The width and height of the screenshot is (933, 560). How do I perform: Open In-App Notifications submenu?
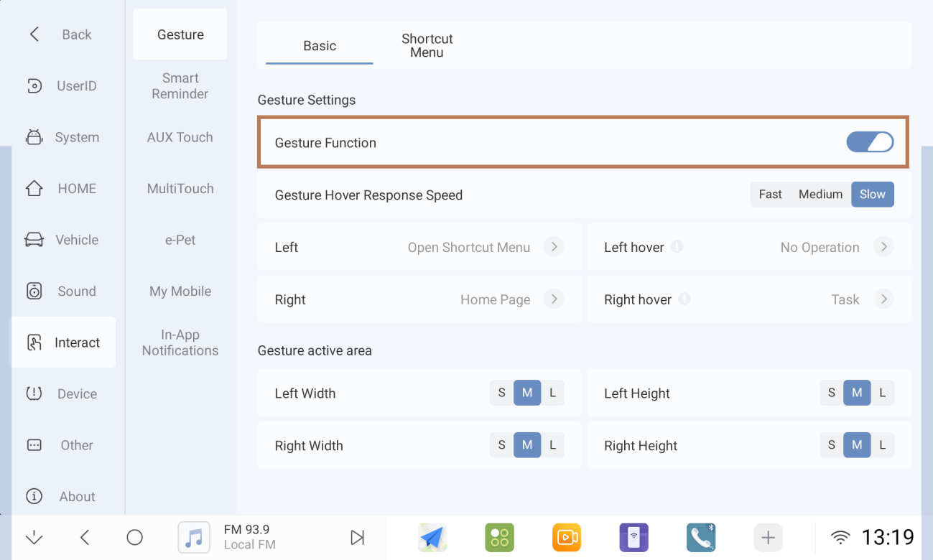[x=180, y=342]
